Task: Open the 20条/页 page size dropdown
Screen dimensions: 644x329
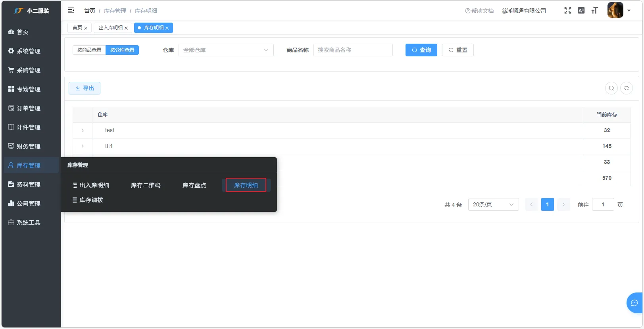Action: click(x=494, y=204)
